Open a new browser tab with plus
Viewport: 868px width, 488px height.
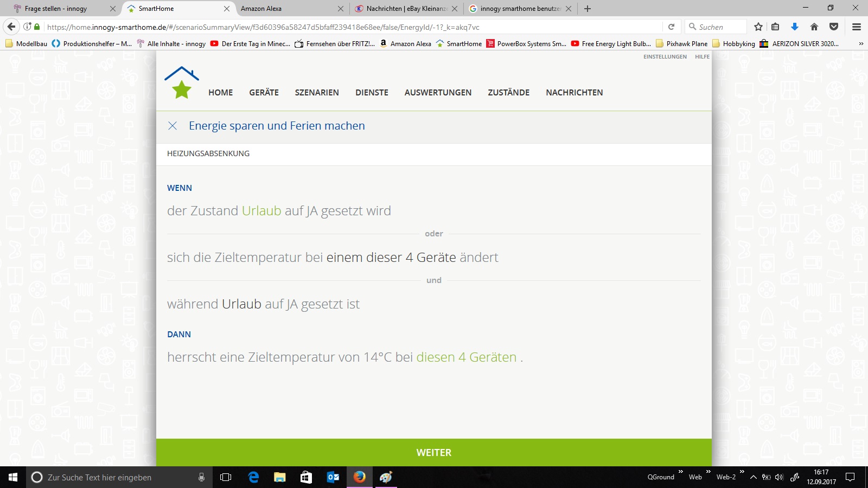[588, 9]
